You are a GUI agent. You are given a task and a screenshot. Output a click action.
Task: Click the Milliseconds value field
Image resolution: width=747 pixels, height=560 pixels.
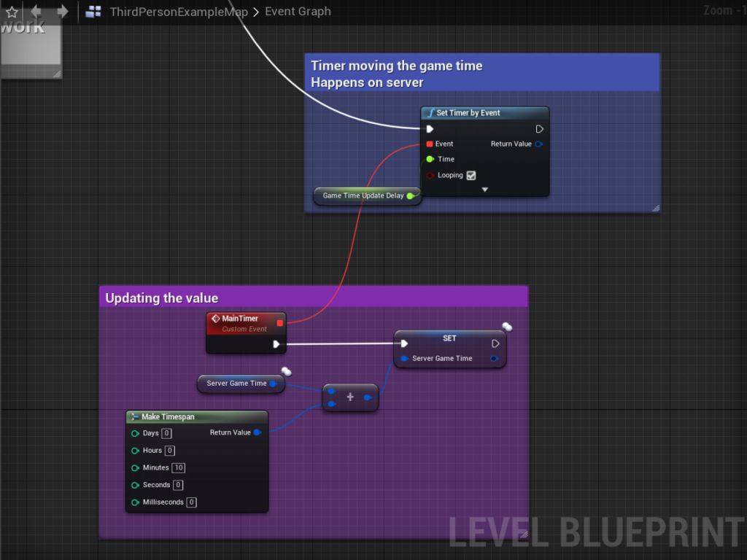192,502
